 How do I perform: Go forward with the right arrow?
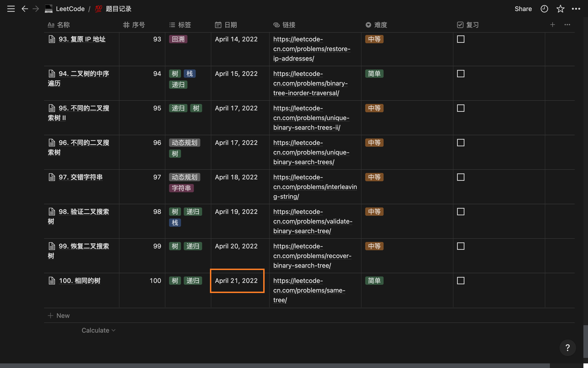[x=36, y=9]
